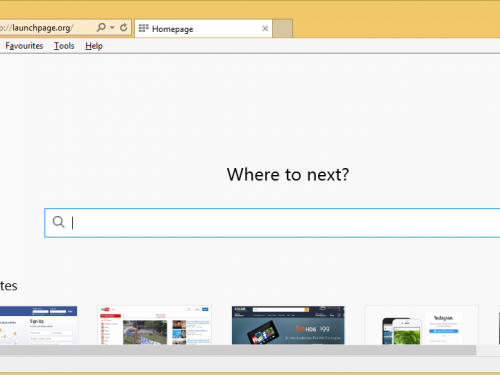Open the Favourites menu
The image size is (500, 375).
tap(24, 46)
